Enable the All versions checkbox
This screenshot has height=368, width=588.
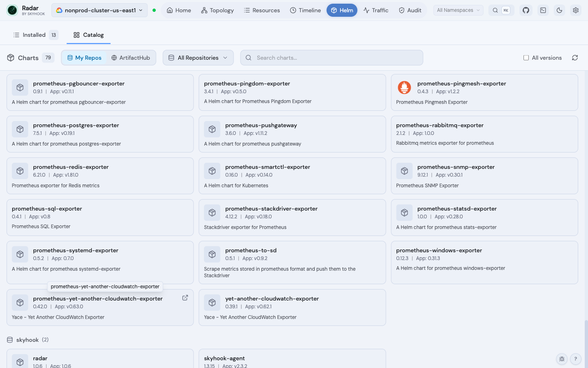[526, 58]
